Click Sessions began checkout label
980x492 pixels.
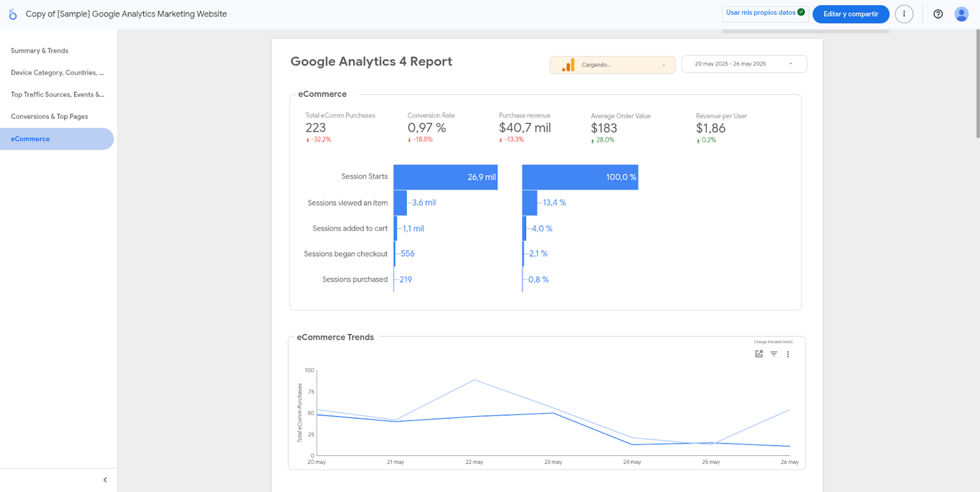346,254
